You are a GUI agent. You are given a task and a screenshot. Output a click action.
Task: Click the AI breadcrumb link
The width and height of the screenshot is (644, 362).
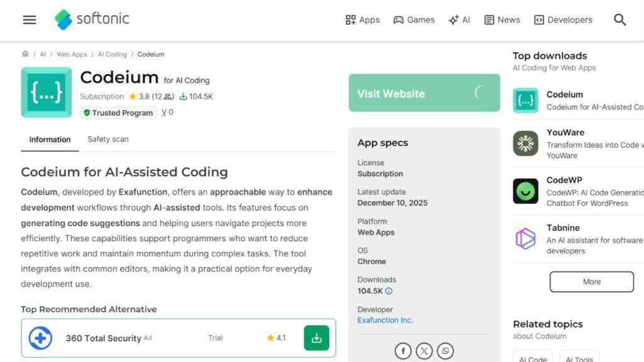pos(43,54)
